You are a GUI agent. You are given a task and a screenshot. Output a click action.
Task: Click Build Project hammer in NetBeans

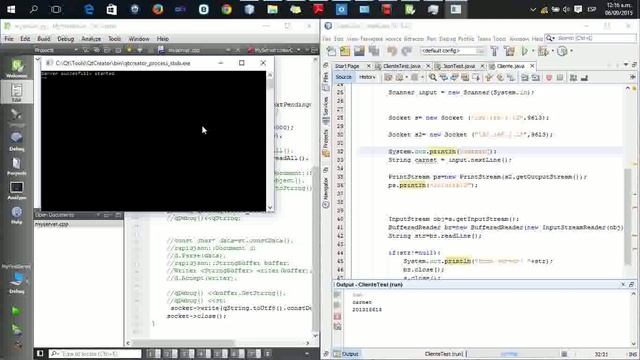click(x=494, y=51)
